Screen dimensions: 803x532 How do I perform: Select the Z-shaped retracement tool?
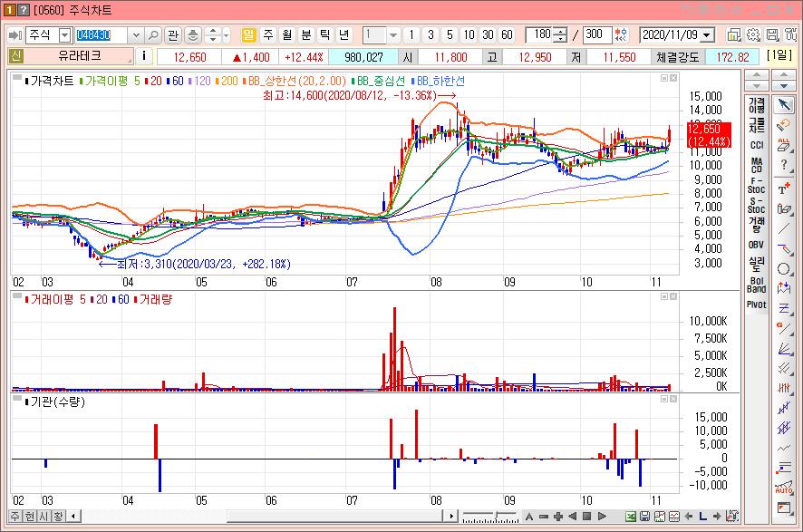(x=784, y=308)
